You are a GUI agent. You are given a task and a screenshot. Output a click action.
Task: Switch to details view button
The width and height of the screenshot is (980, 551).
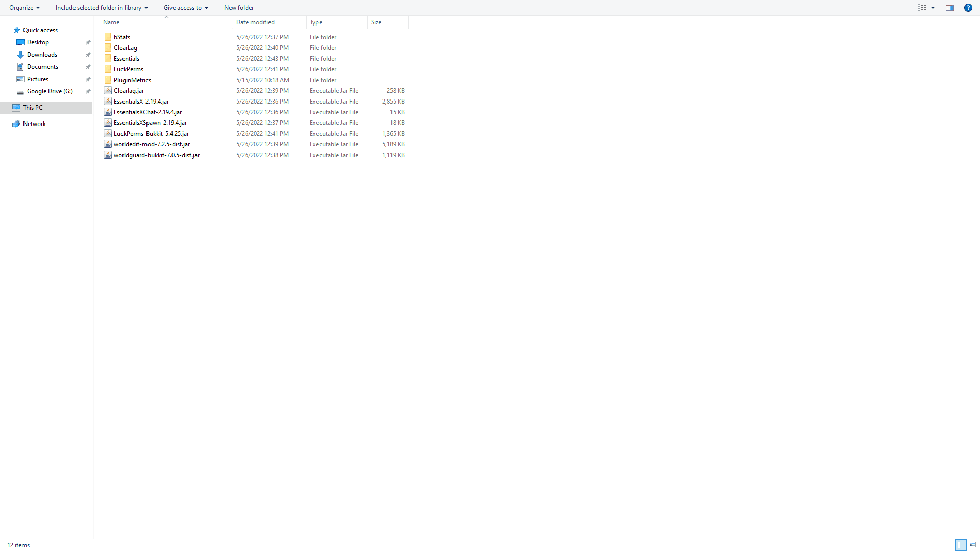961,545
